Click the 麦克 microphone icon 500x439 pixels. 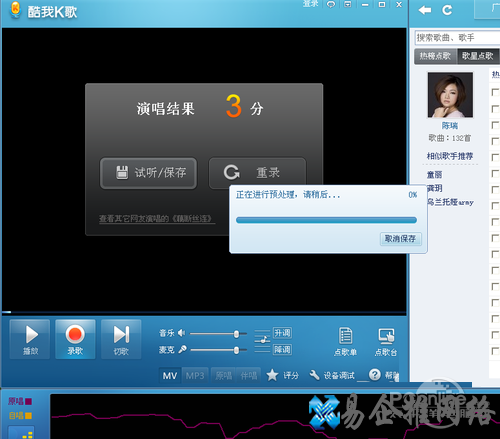coord(182,349)
